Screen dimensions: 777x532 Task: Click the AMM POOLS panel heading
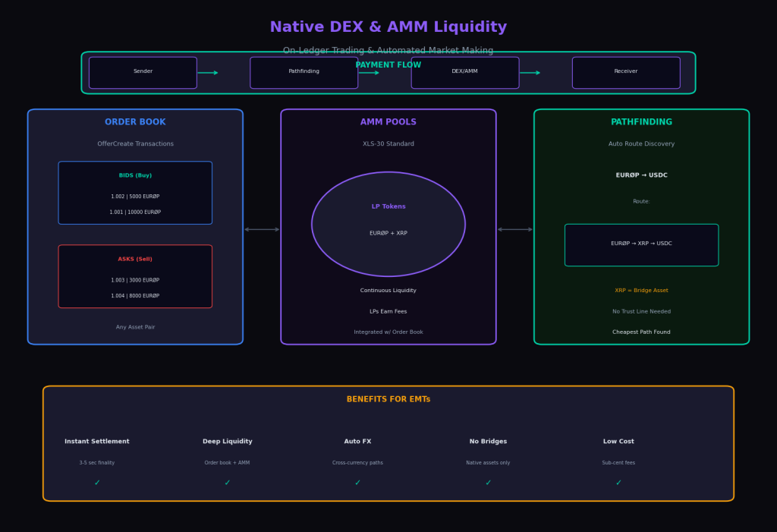tap(388, 122)
